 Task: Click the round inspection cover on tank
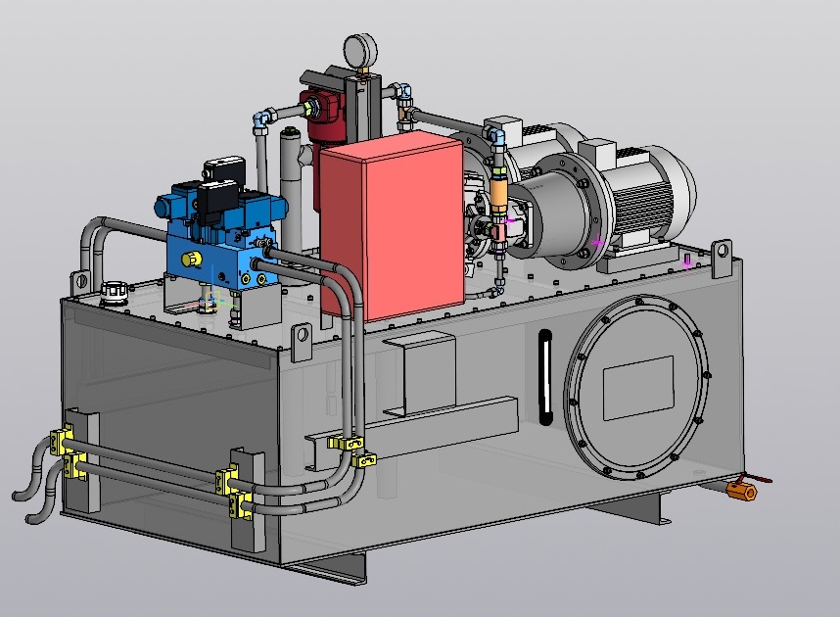pyautogui.click(x=638, y=388)
